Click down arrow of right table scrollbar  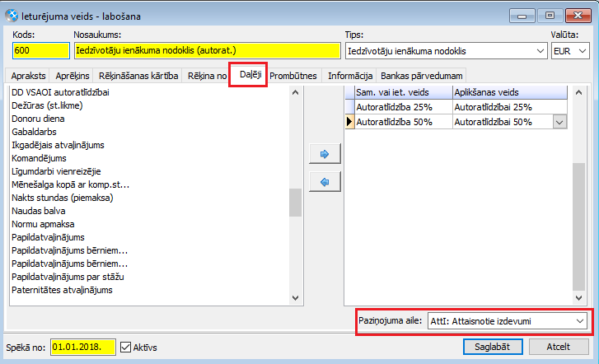(x=578, y=298)
